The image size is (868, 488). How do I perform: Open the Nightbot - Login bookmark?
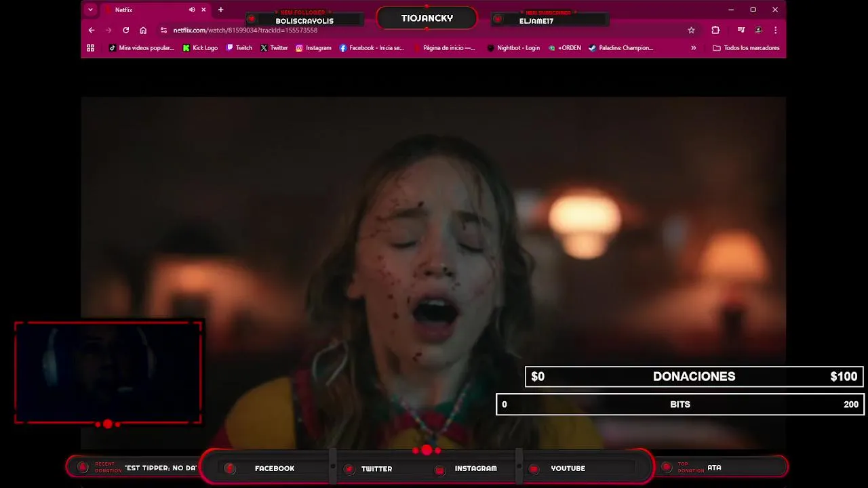pyautogui.click(x=513, y=47)
